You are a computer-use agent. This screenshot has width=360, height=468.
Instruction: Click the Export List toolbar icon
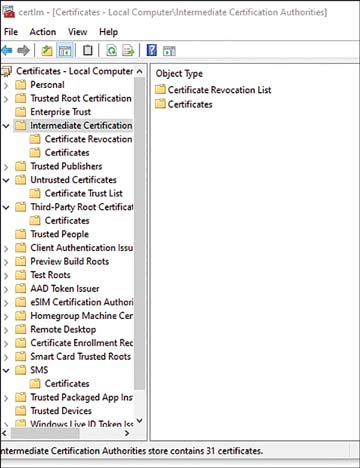coord(128,51)
